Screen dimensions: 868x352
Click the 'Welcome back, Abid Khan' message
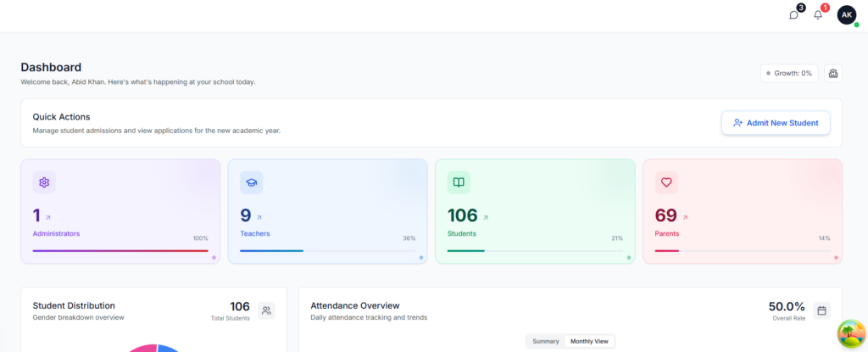pos(138,82)
